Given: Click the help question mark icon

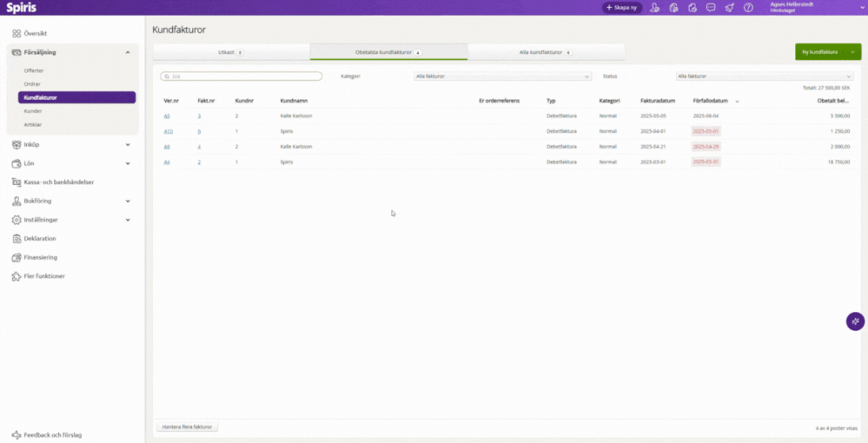Looking at the screenshot, I should pos(748,8).
